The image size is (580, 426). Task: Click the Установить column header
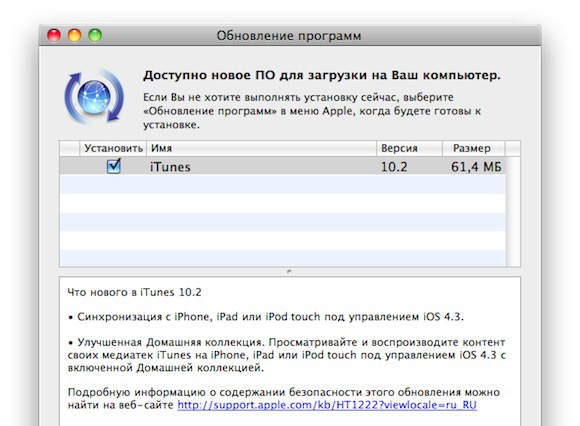coord(113,148)
